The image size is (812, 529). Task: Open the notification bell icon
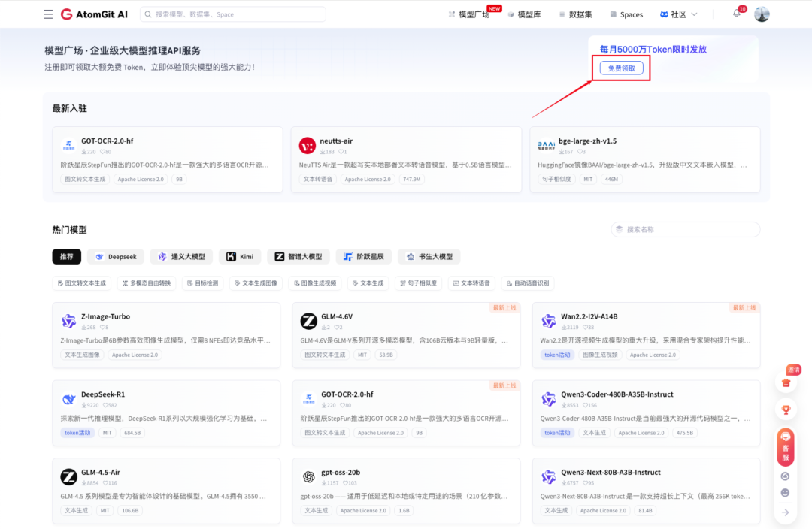(736, 14)
